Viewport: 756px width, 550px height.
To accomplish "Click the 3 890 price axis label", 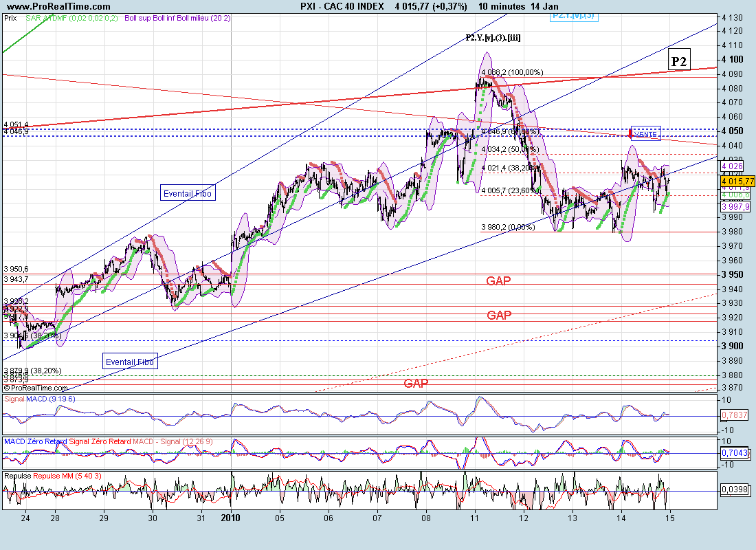I will [x=733, y=361].
